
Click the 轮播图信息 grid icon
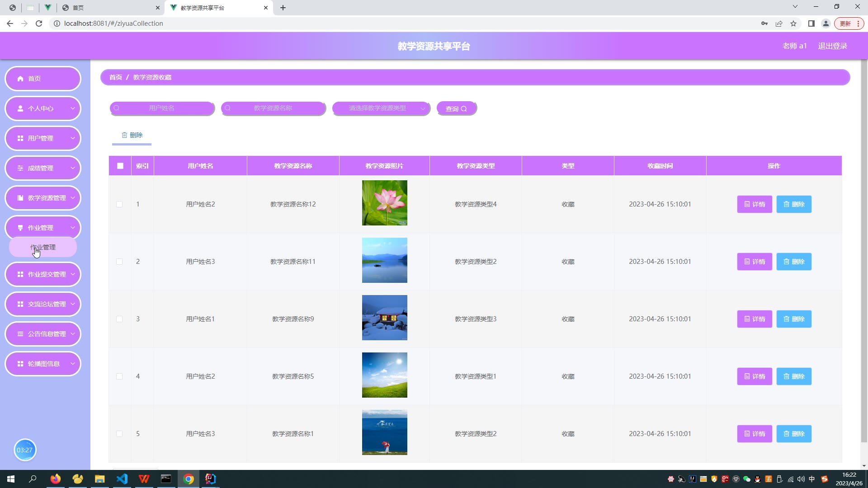pos(20,364)
